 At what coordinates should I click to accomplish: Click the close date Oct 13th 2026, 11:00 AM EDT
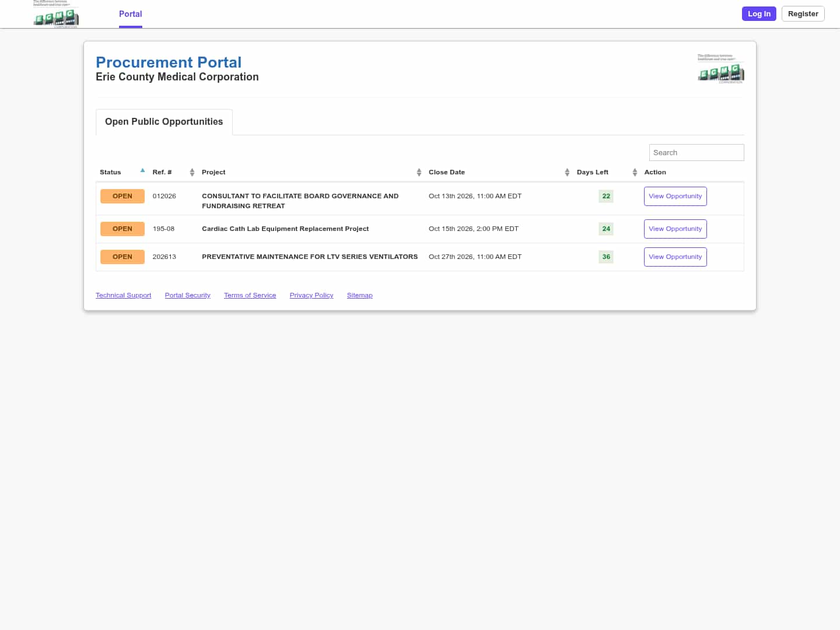tap(475, 196)
